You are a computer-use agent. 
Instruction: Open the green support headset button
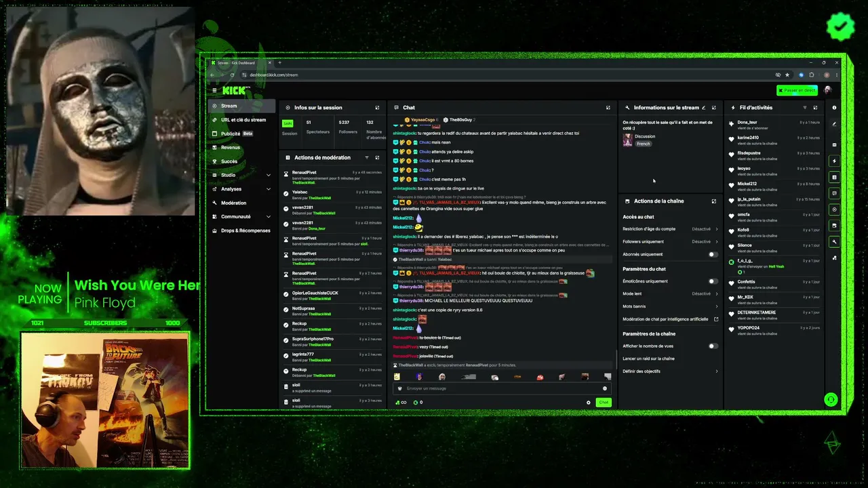coord(831,399)
